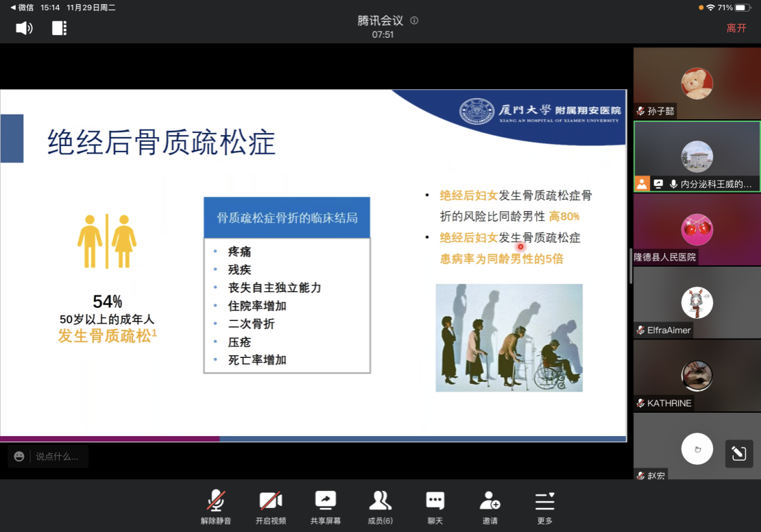Click the emoji smiley icon in chat box
Viewport: 761px width, 532px height.
click(19, 456)
